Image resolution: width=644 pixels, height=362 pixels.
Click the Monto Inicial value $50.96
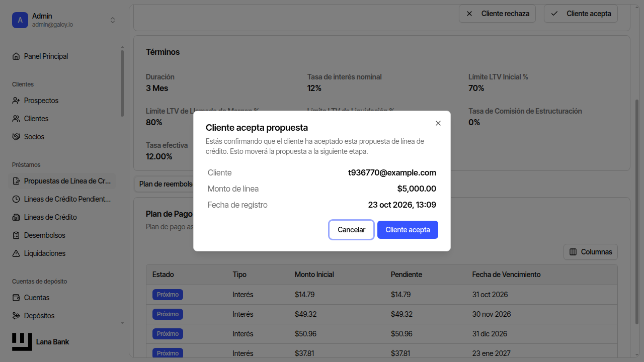pos(305,334)
